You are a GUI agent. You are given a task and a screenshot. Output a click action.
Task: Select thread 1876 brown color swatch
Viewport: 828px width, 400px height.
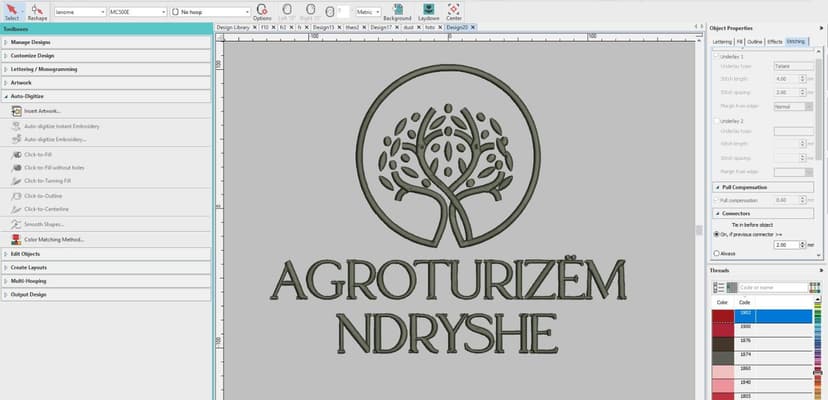723,344
